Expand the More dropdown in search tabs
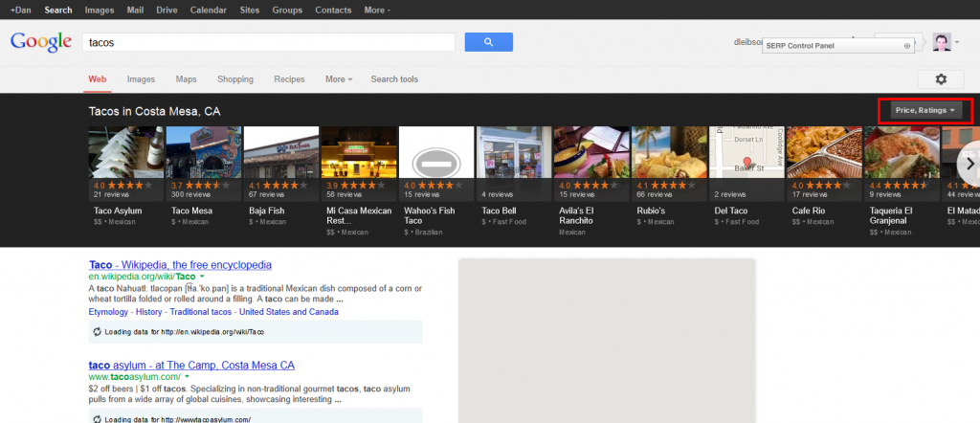Viewport: 980px width, 423px height. [x=339, y=79]
